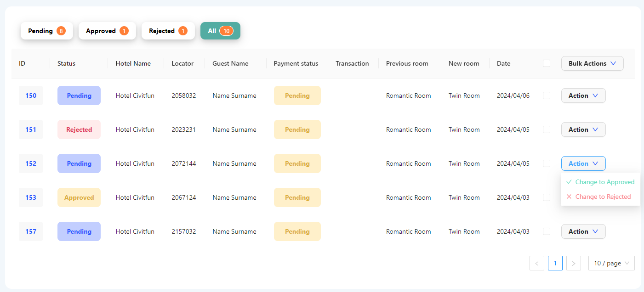Click Pending status badge in row 157
644x292 pixels.
(79, 231)
